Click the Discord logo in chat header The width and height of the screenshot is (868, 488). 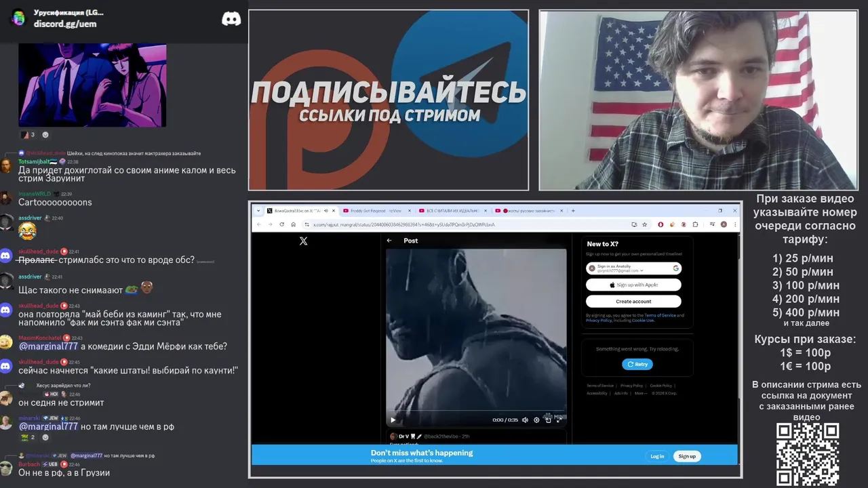pos(231,19)
